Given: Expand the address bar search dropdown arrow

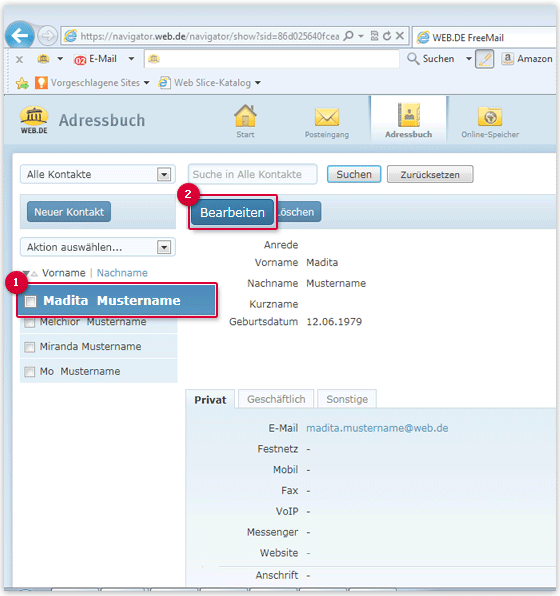Looking at the screenshot, I should tap(361, 36).
